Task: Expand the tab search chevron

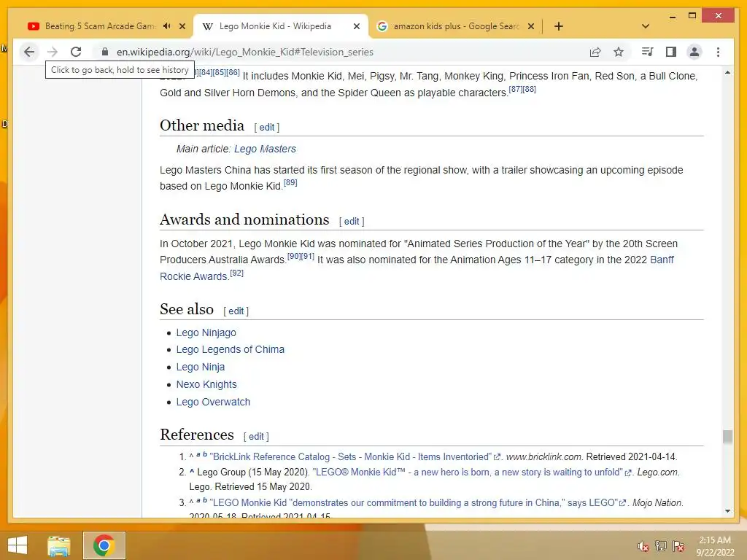Action: click(x=645, y=26)
